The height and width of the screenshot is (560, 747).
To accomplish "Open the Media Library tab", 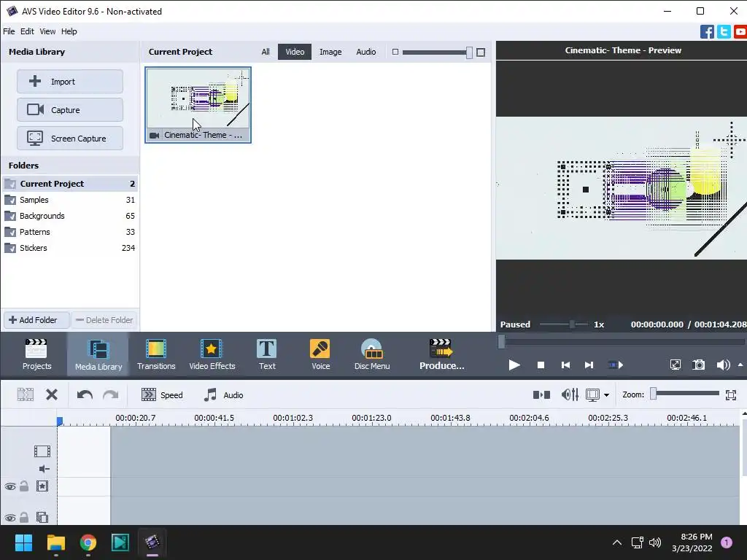I will [x=98, y=354].
